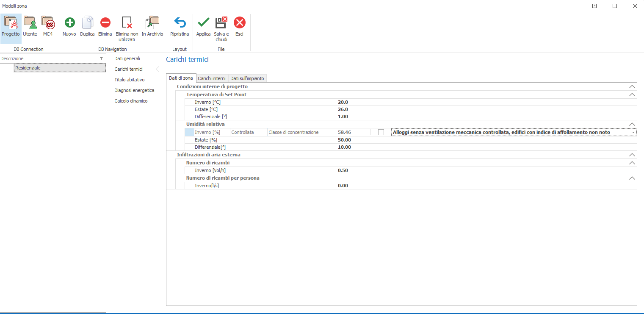Image resolution: width=644 pixels, height=314 pixels.
Task: Click the Inverno set point temperature field
Action: 486,102
